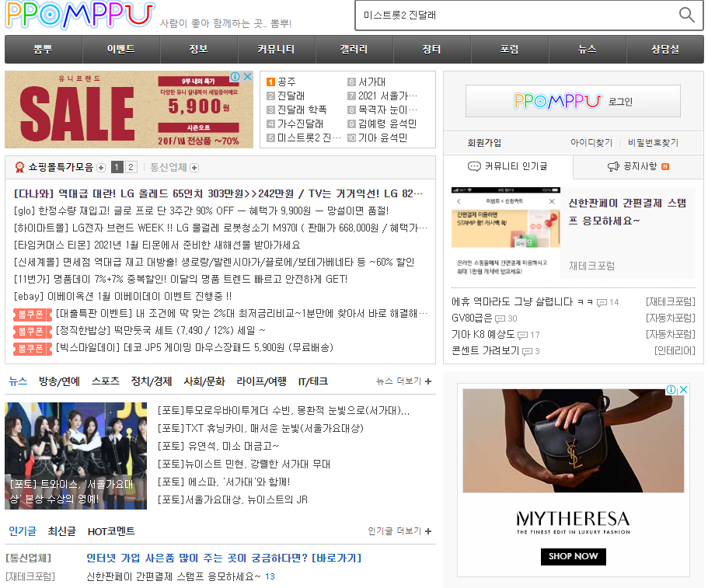Open the 이벤트 menu
This screenshot has height=588, width=708.
coord(121,49)
